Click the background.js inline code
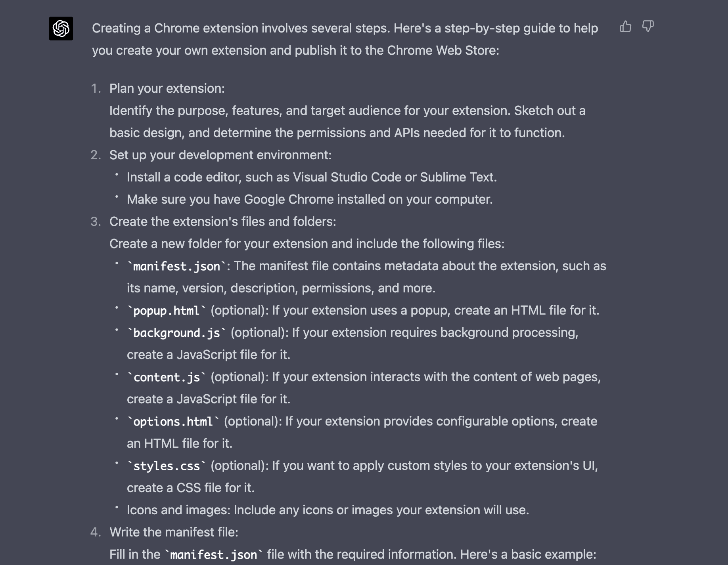Image resolution: width=728 pixels, height=565 pixels. point(176,333)
